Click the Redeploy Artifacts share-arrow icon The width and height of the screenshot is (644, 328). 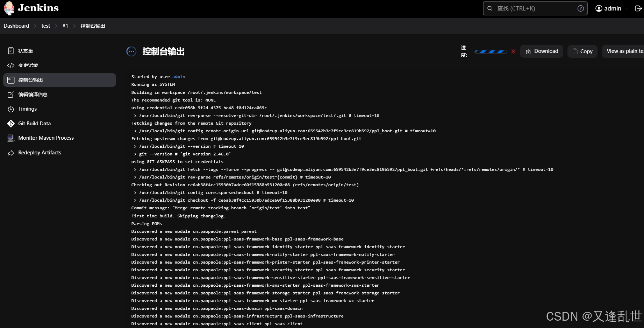coord(11,153)
